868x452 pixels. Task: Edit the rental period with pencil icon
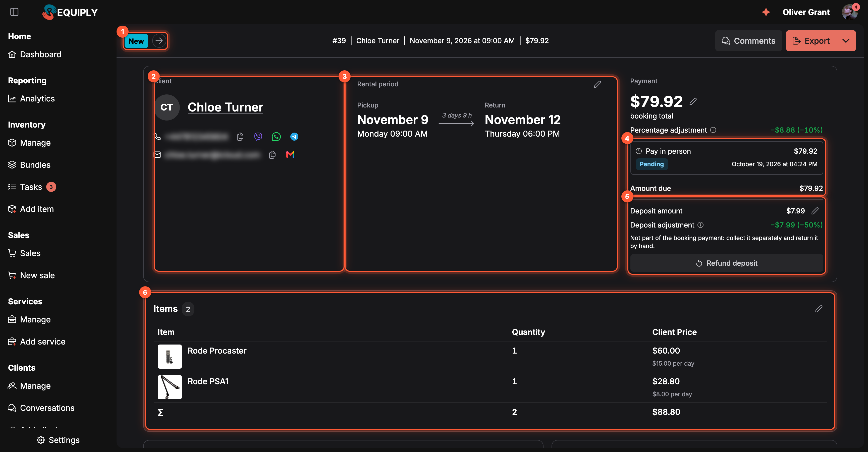598,84
